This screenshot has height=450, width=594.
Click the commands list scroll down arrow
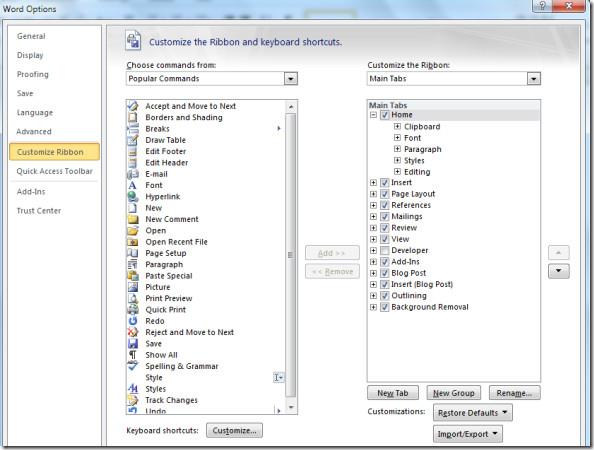pos(291,407)
